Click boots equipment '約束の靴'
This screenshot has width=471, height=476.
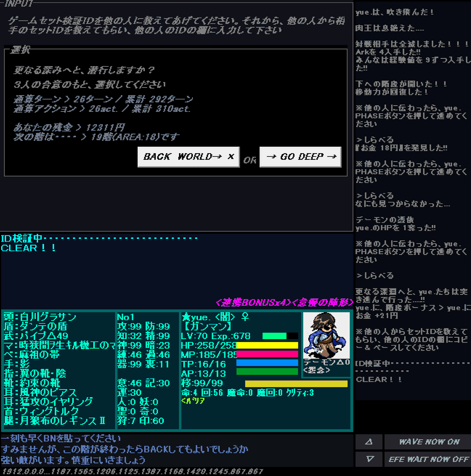click(32, 383)
